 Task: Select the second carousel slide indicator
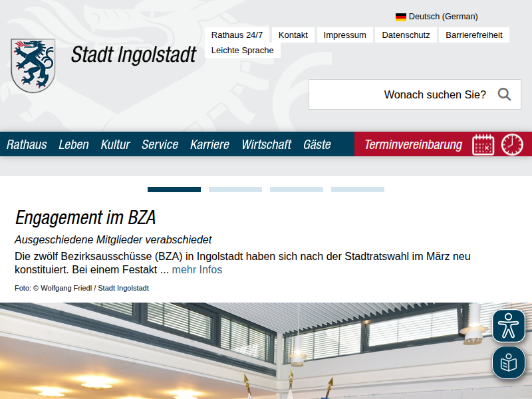(235, 190)
